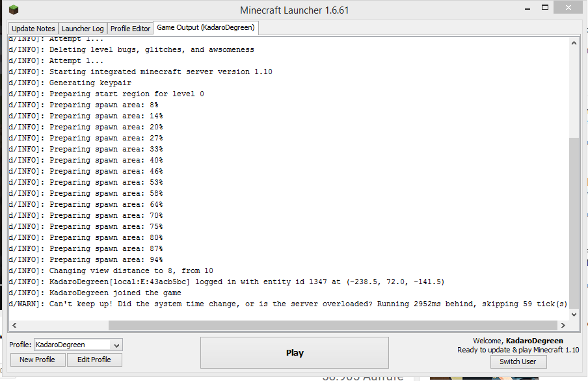Click the "Starting integrated minecraft server" line
588x381 pixels.
140,72
